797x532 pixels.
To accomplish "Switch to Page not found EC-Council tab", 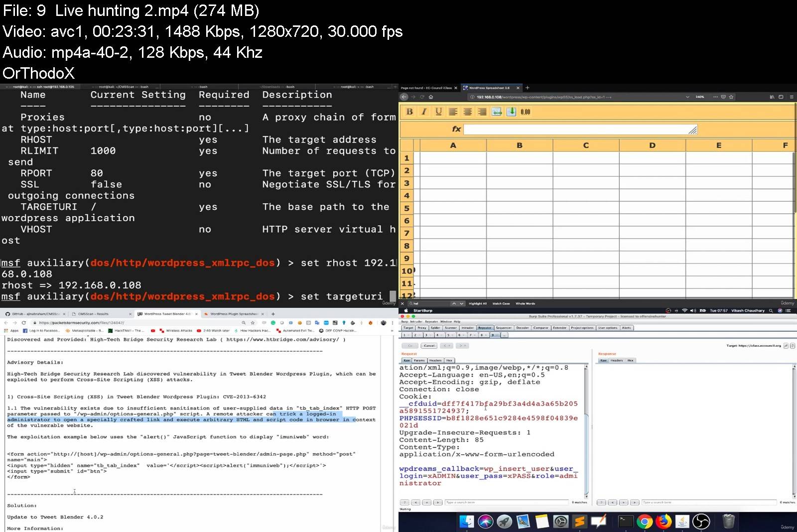I will tap(428, 88).
